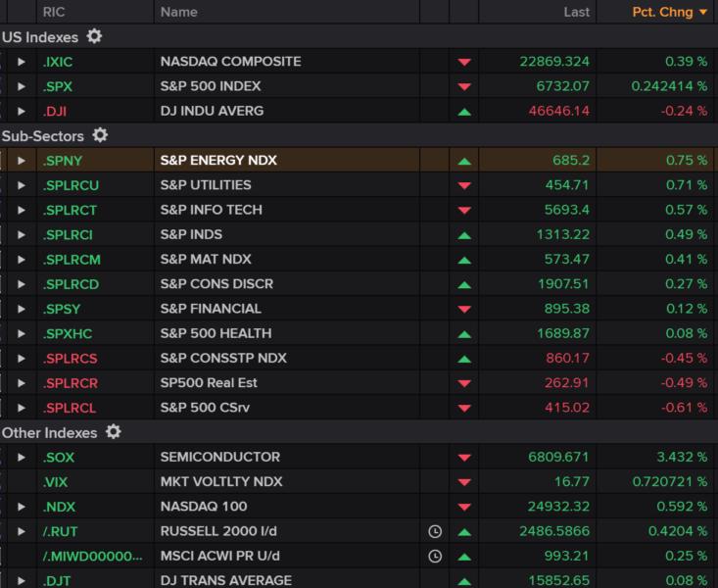Click up arrow on DJ INDU AVERG row
Image resolution: width=718 pixels, height=588 pixels.
point(464,112)
